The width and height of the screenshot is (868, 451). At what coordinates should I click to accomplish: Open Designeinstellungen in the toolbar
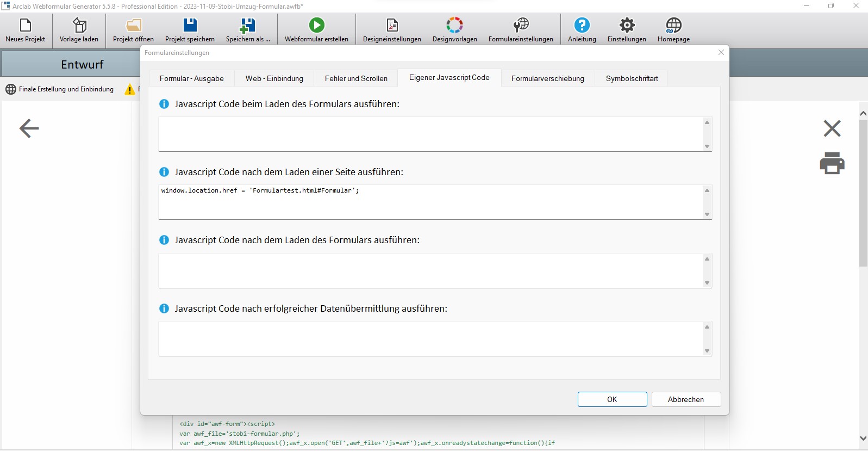392,26
